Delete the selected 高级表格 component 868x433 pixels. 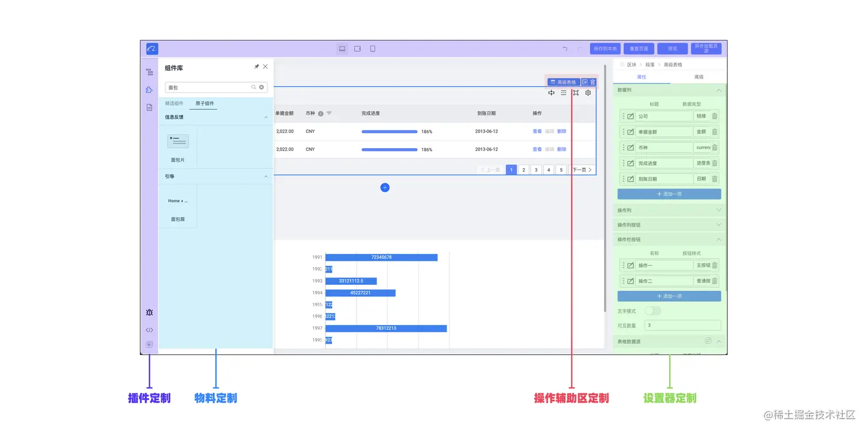593,82
